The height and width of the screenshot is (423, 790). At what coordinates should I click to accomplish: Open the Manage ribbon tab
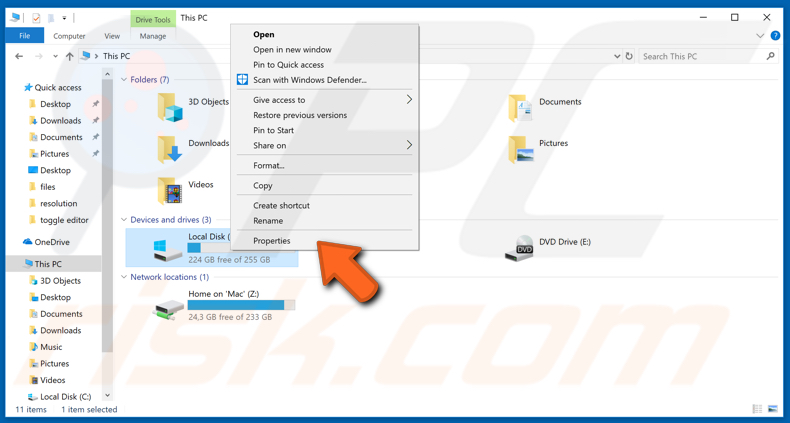point(153,36)
